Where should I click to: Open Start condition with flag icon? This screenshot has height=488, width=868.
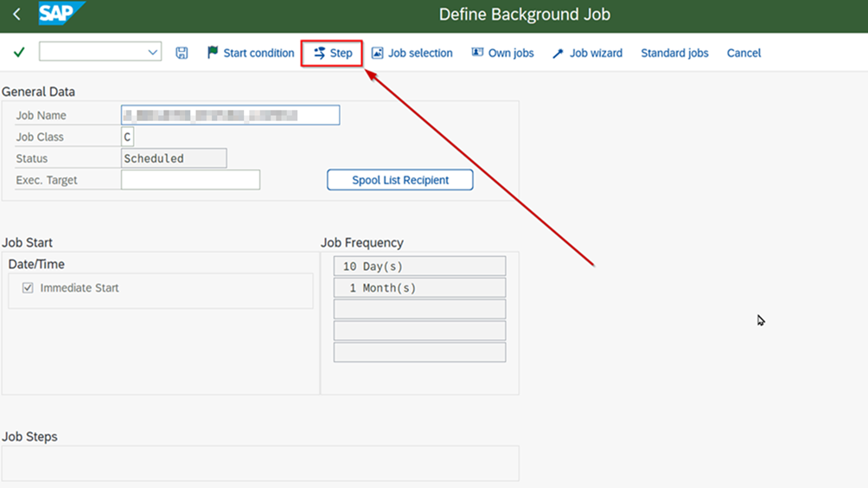pyautogui.click(x=250, y=53)
